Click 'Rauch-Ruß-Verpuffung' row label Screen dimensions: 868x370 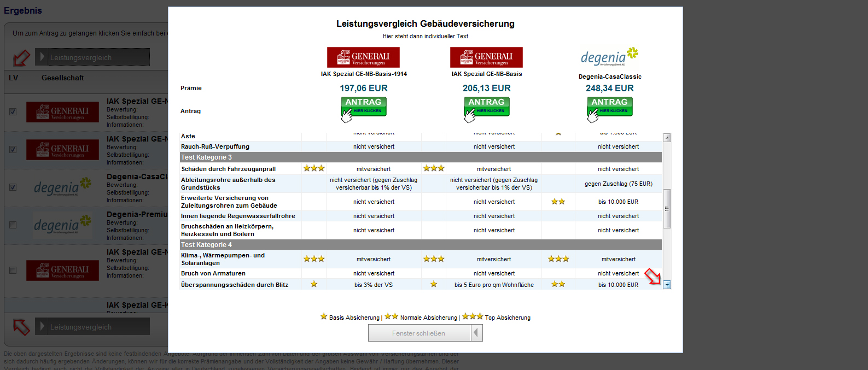pyautogui.click(x=215, y=146)
